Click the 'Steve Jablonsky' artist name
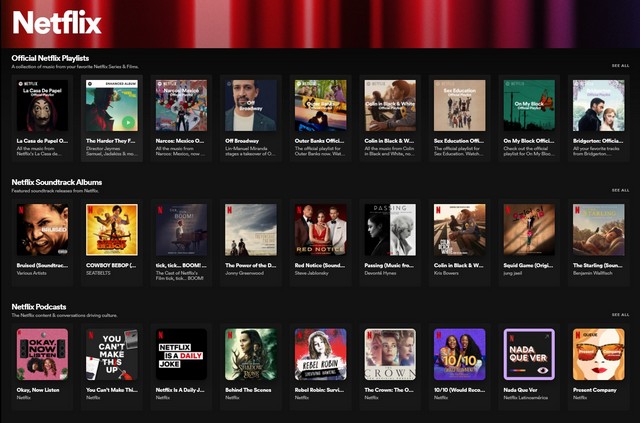 (x=311, y=273)
